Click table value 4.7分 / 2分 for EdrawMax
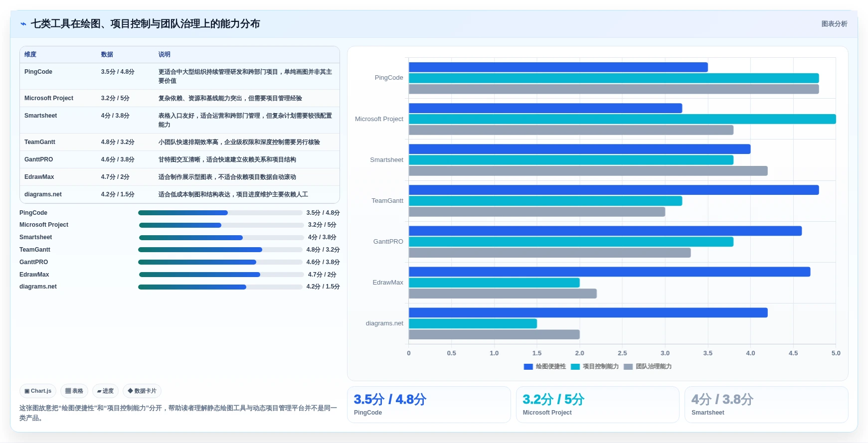868x443 pixels. point(115,177)
